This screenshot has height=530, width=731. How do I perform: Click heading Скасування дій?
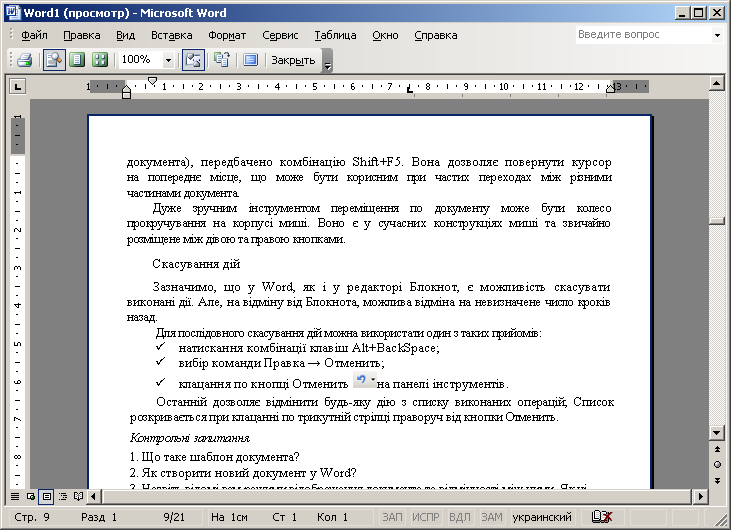pyautogui.click(x=196, y=264)
